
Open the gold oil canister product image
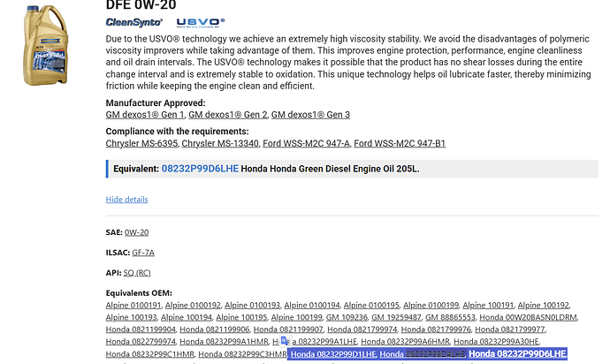(46, 45)
